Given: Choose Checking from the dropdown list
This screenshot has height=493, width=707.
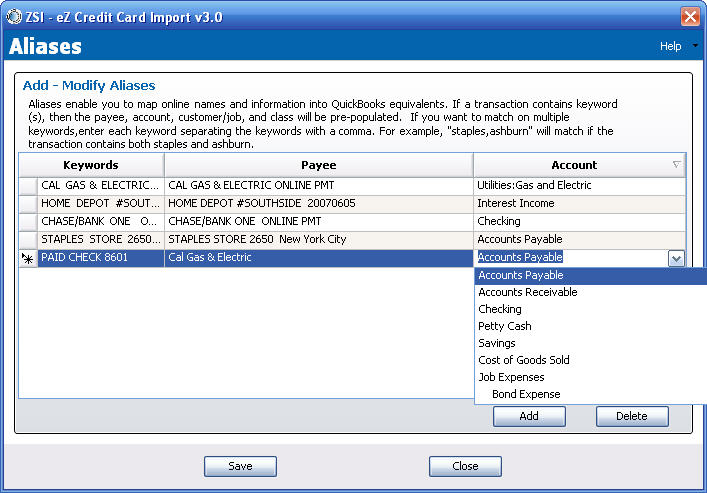Looking at the screenshot, I should [x=591, y=309].
